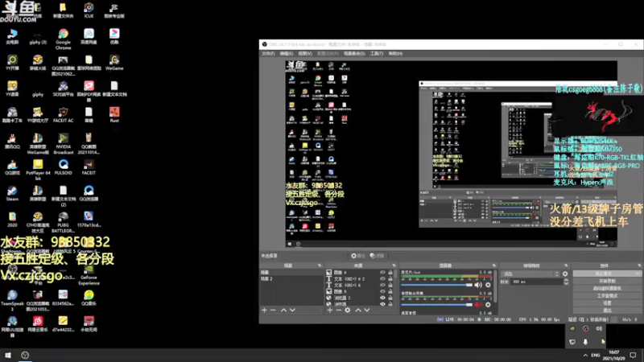The width and height of the screenshot is (644, 362).
Task: Launch PotPlayer 64 bit shortcut
Action: (x=38, y=170)
